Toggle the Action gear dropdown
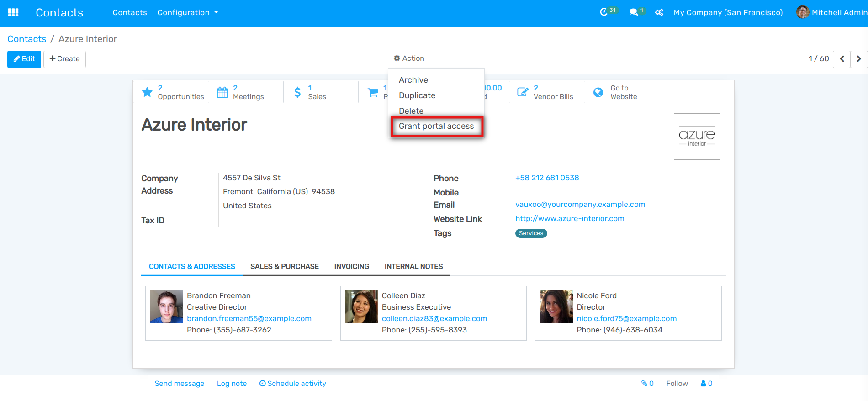Image resolution: width=868 pixels, height=401 pixels. tap(409, 58)
